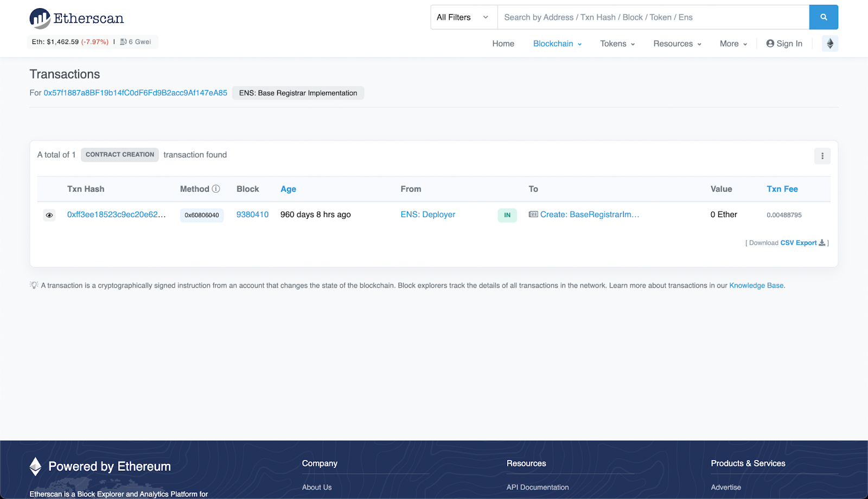Screen dimensions: 868x499
Task: Click the Block column header
Action: tap(247, 189)
